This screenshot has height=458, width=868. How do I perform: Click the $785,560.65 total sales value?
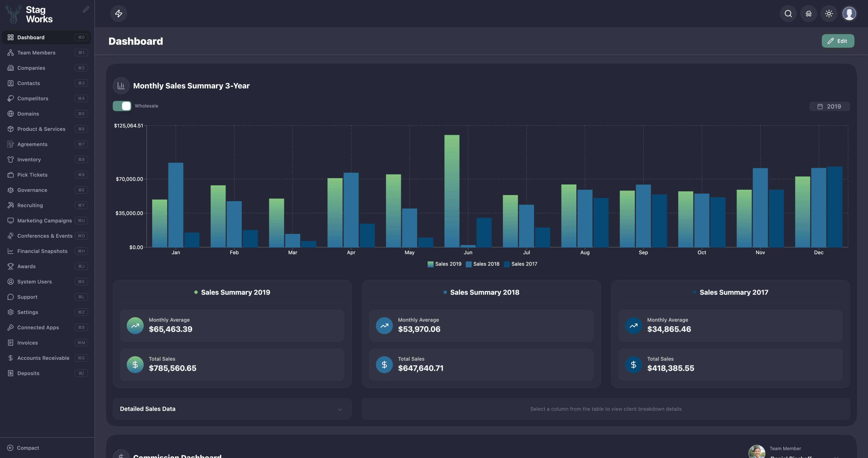172,368
